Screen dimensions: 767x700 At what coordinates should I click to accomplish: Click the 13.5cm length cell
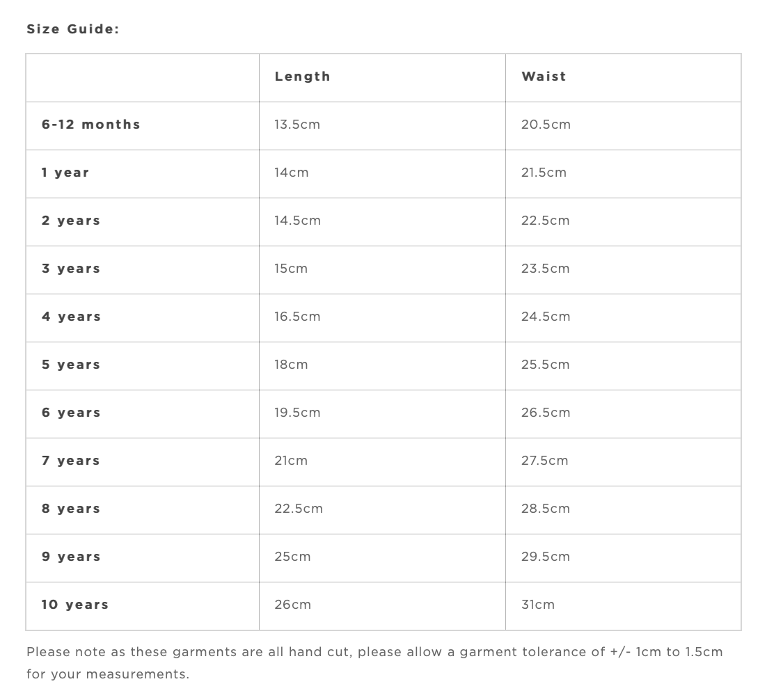click(297, 125)
